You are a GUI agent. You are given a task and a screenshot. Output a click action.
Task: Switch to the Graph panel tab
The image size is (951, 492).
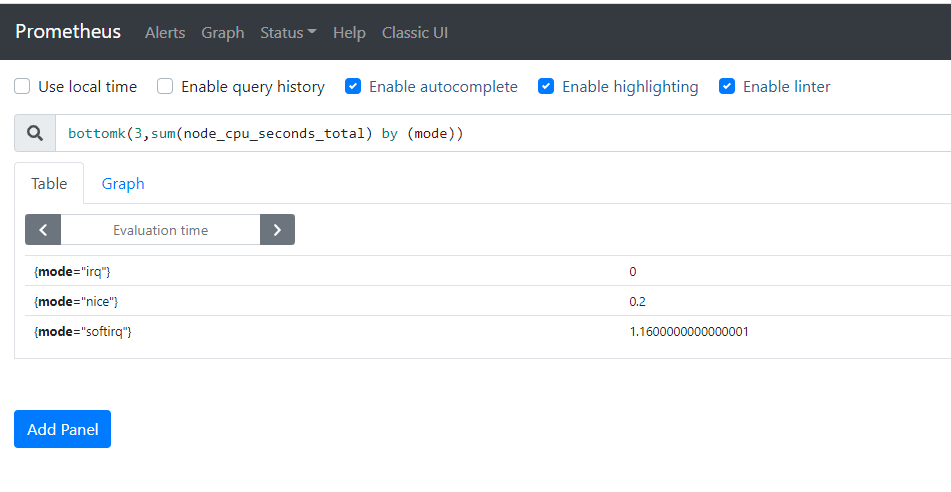click(x=123, y=183)
